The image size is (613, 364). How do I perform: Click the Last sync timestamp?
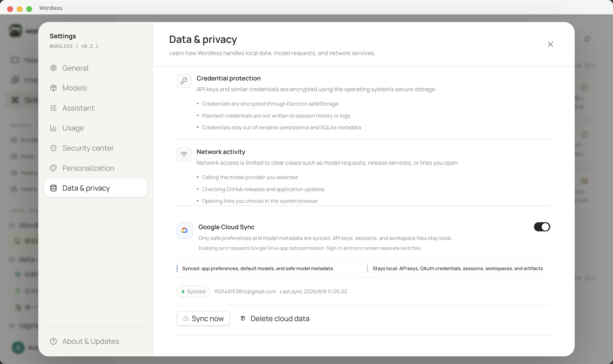pyautogui.click(x=313, y=292)
